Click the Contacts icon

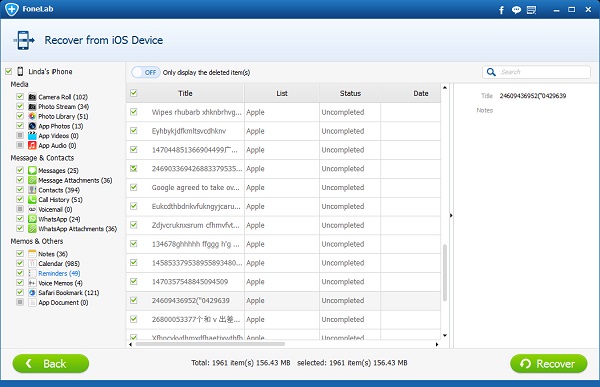pyautogui.click(x=32, y=190)
